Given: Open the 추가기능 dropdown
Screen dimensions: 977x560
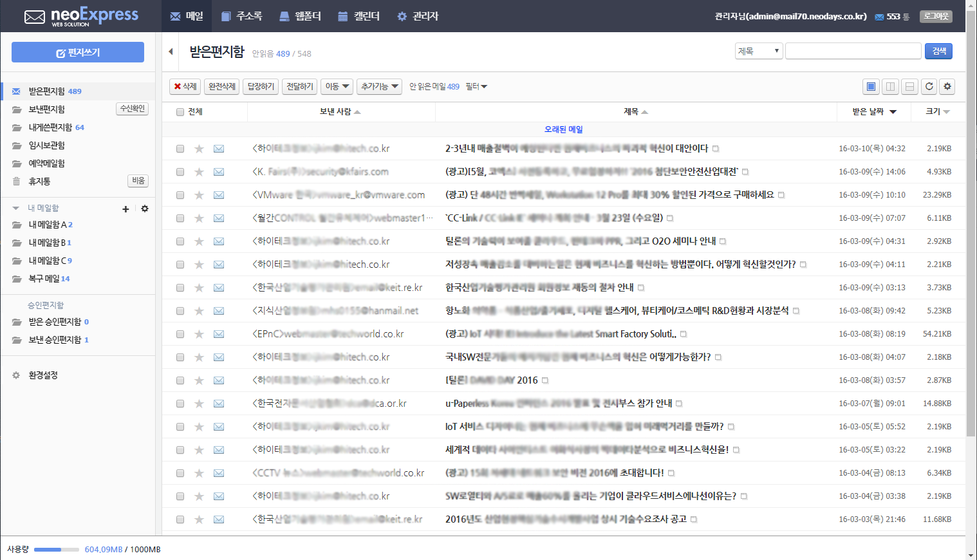Looking at the screenshot, I should [x=380, y=86].
